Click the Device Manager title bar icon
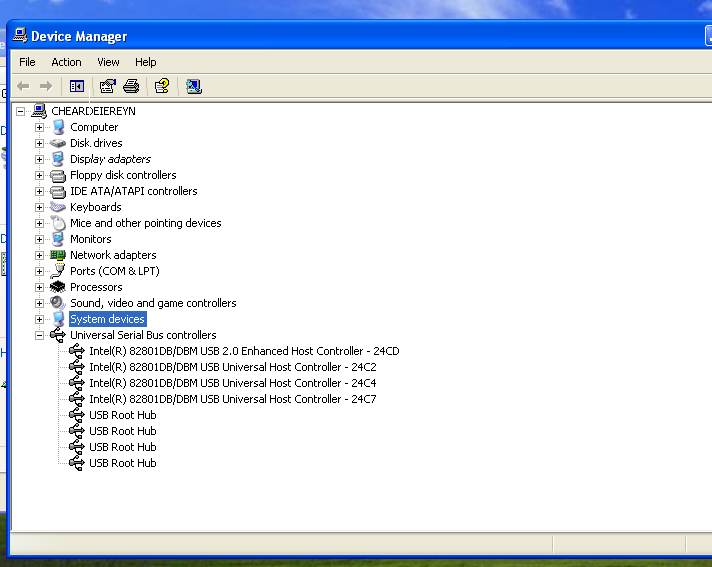This screenshot has height=567, width=712. click(20, 35)
